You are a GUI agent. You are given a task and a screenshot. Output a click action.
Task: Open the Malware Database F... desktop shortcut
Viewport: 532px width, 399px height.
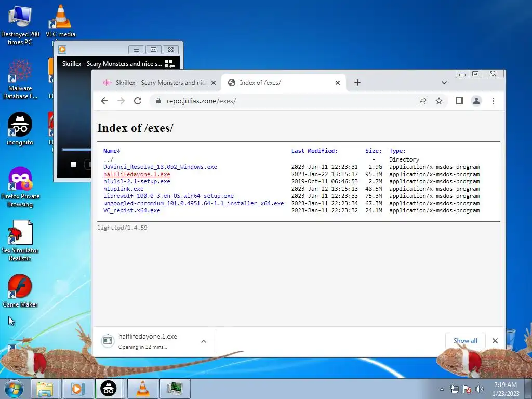tap(20, 79)
